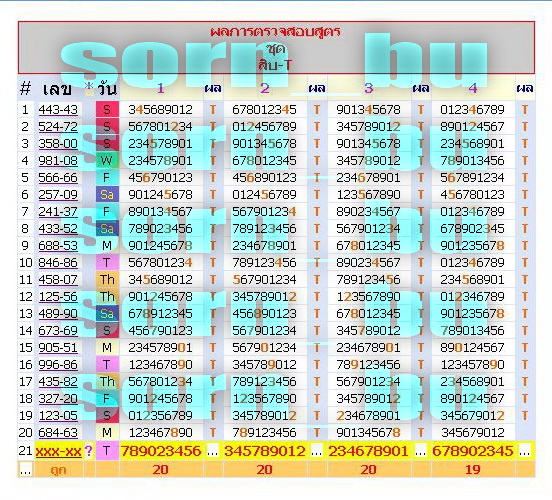The width and height of the screenshot is (552, 500).
Task: Click 234678901 in row 15
Action: [369, 348]
